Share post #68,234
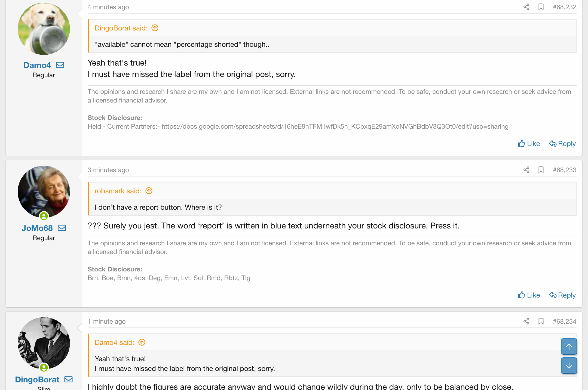This screenshot has width=588, height=390. click(x=526, y=321)
